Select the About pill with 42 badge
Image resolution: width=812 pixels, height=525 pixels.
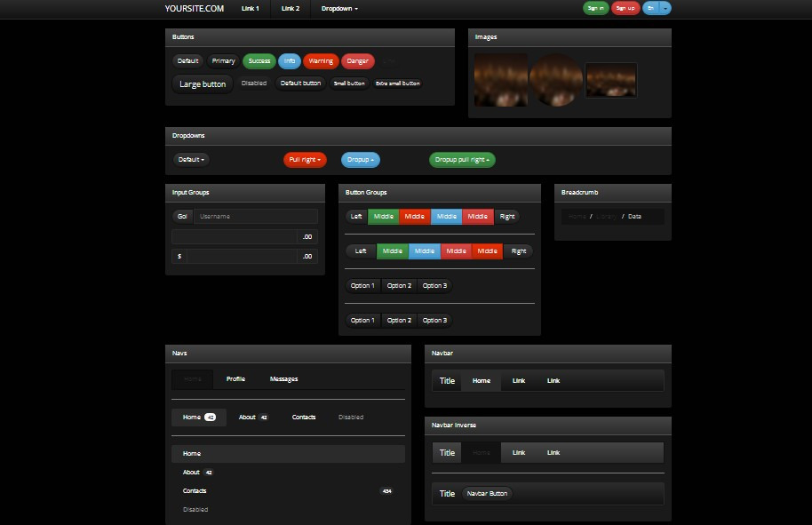[x=253, y=418]
